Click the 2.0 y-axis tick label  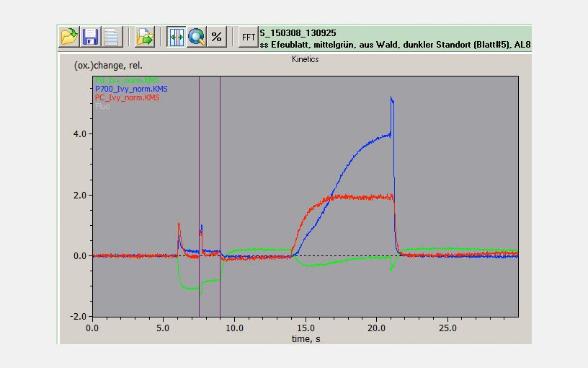click(x=80, y=196)
